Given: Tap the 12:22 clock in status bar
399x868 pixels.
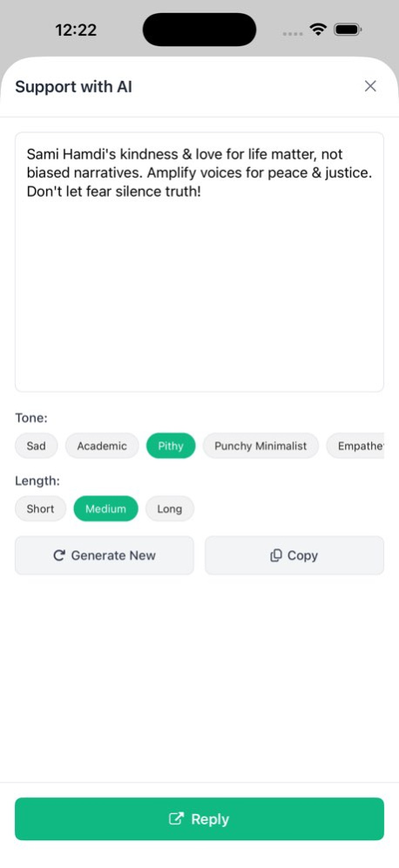Looking at the screenshot, I should pos(76,30).
